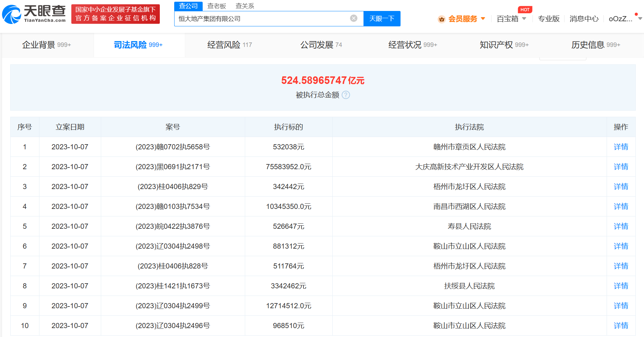644x337 pixels.
Task: View 详情 for case (2023)辽0304执2499号
Action: pyautogui.click(x=621, y=306)
